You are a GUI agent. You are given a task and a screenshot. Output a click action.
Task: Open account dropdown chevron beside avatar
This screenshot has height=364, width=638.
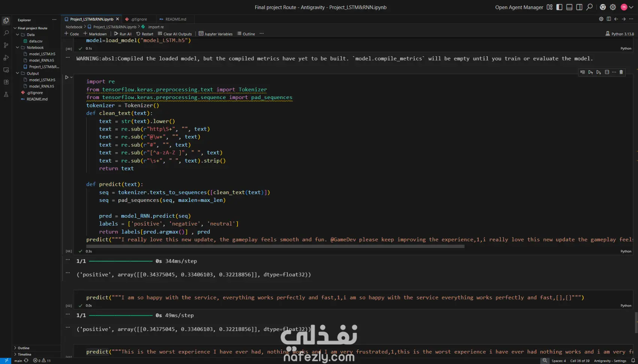click(631, 7)
